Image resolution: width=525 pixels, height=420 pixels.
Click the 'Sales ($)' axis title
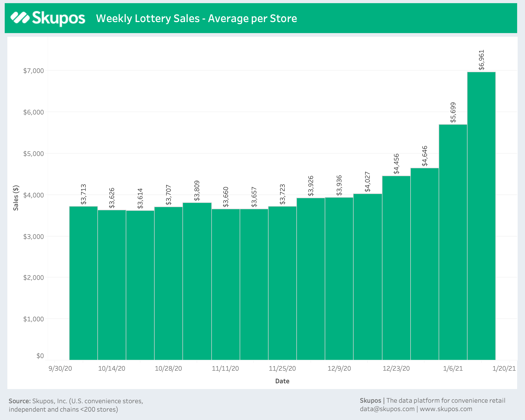click(x=16, y=198)
